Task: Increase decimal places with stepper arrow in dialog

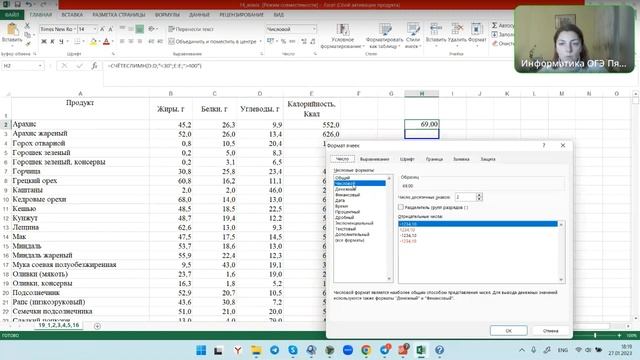Action: point(479,195)
